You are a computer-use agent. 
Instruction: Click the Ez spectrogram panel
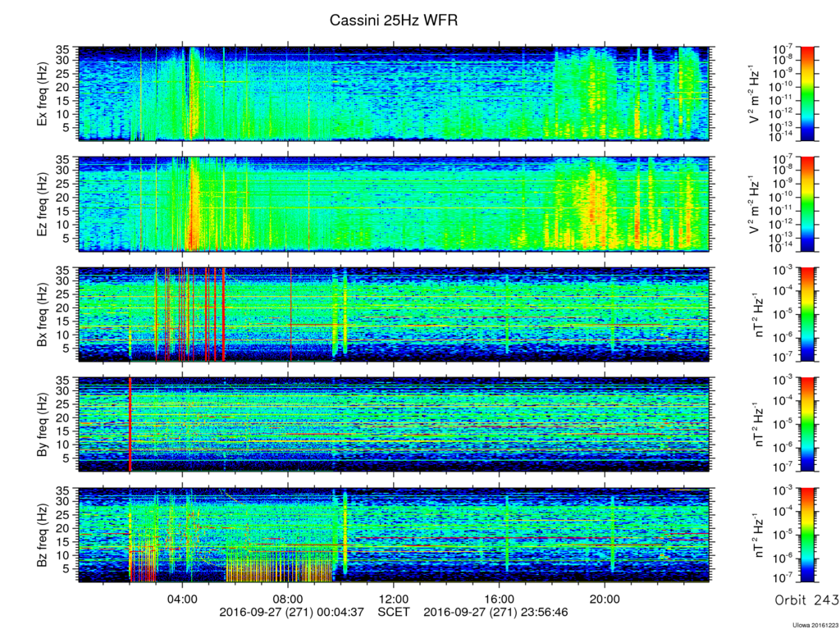pyautogui.click(x=394, y=204)
